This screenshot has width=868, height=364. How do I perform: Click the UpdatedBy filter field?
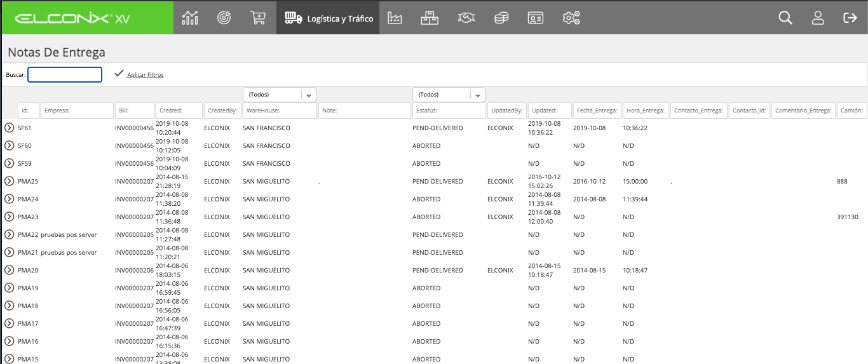[x=507, y=111]
